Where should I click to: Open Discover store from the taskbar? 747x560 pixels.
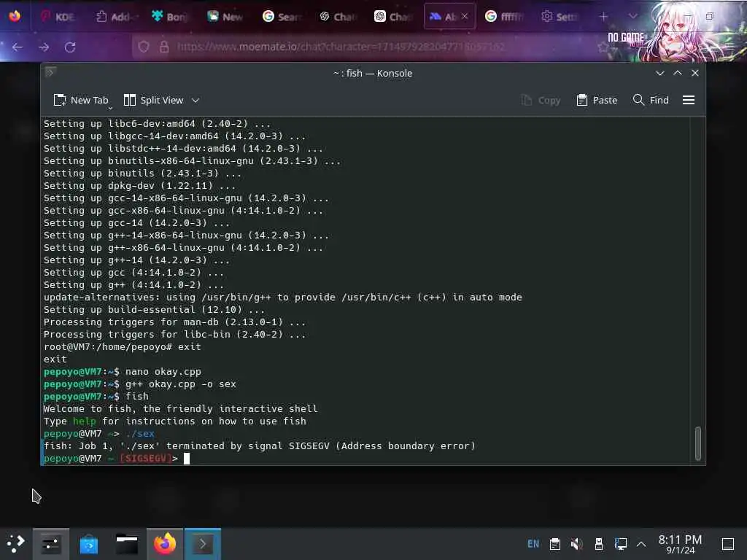(88, 544)
